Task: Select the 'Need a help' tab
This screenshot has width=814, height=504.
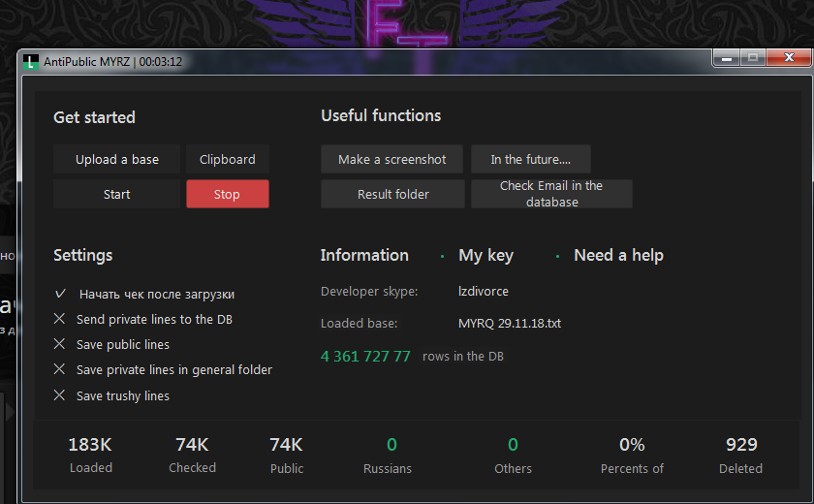Action: tap(618, 255)
